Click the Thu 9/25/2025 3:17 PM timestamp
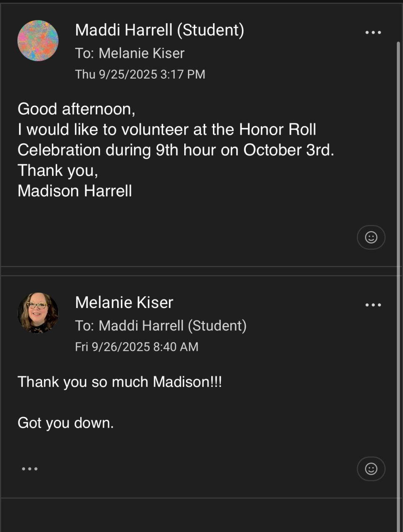403x532 pixels. 140,74
